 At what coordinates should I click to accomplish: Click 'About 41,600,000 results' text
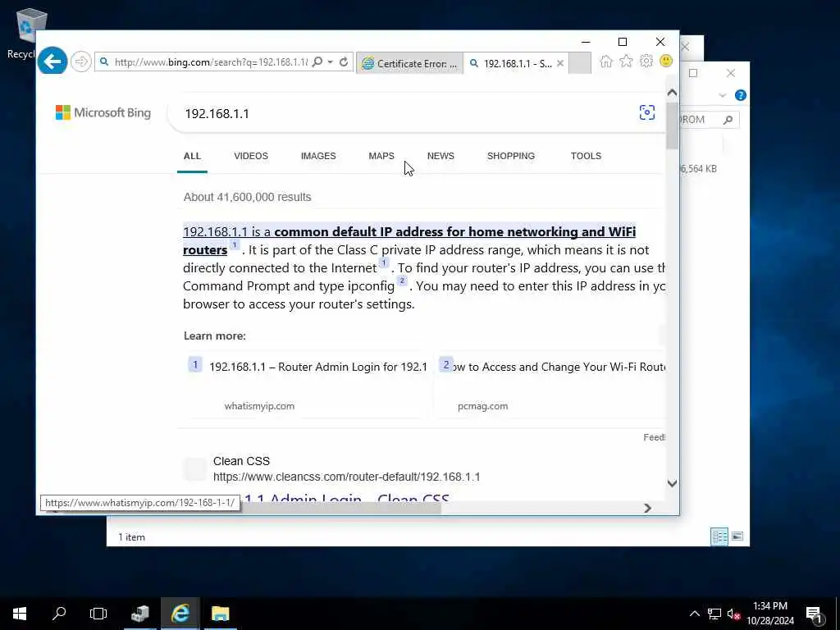247,197
